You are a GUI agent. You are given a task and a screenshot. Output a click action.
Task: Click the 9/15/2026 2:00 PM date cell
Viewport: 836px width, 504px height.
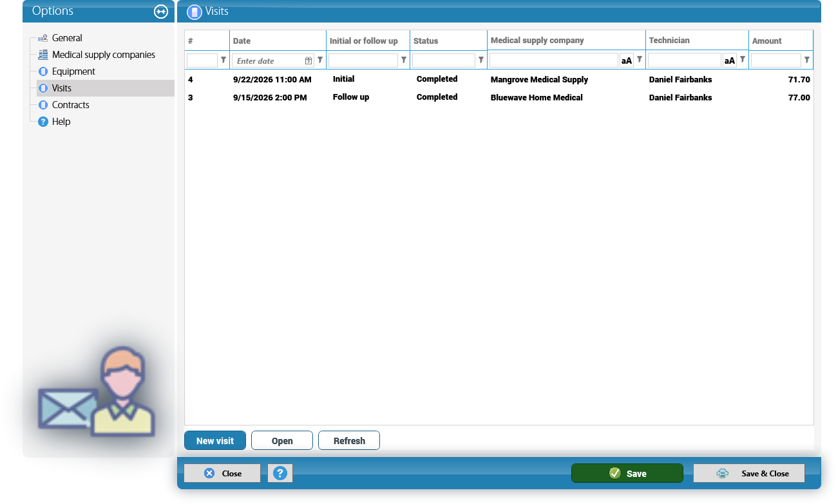click(270, 98)
